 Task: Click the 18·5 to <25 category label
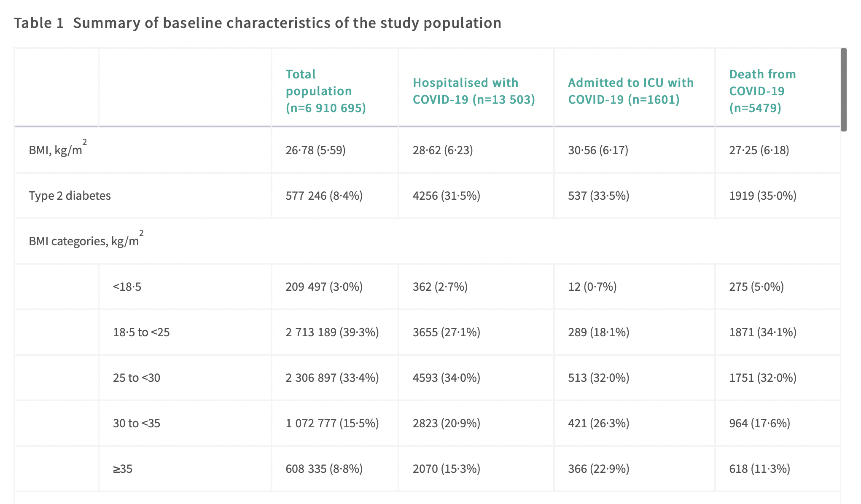(141, 332)
